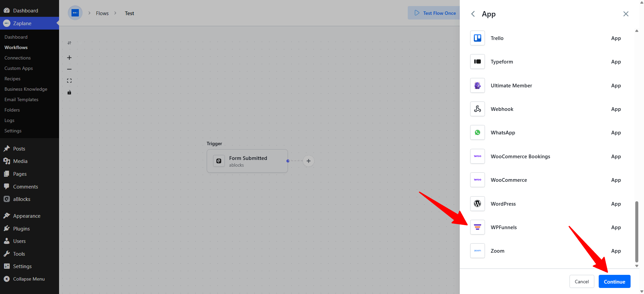Viewport: 644px width, 294px height.
Task: Click the Cancel button
Action: coord(582,282)
